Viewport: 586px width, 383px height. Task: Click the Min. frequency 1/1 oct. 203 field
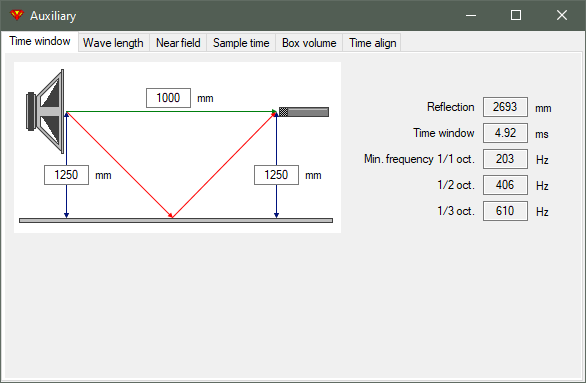coord(505,159)
